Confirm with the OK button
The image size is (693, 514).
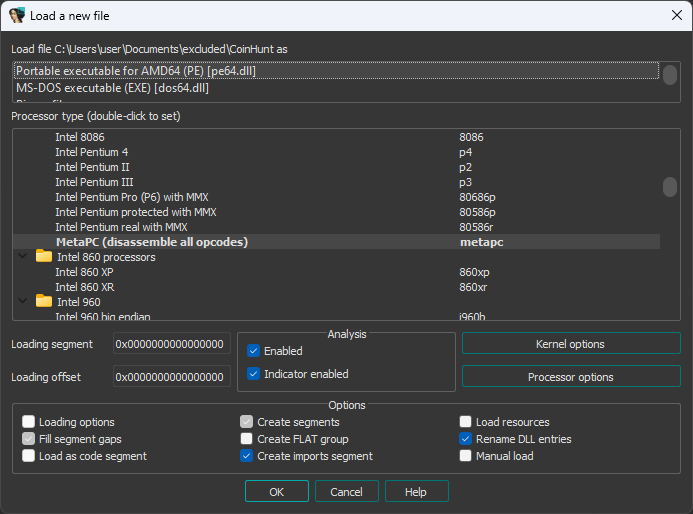coord(277,491)
